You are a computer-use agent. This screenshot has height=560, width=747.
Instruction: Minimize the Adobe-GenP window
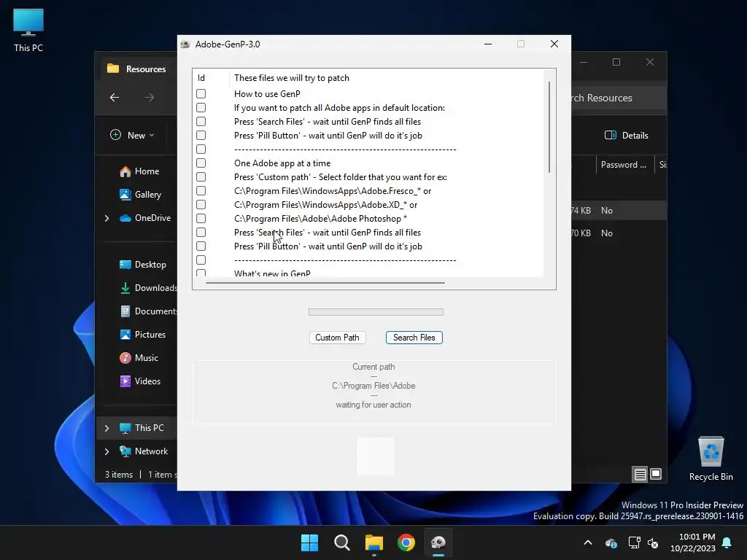point(488,44)
